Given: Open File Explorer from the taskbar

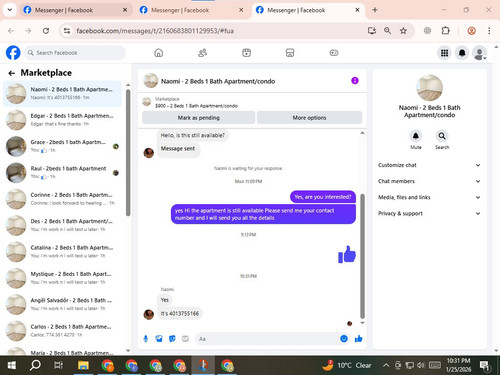Looking at the screenshot, I should 83,365.
